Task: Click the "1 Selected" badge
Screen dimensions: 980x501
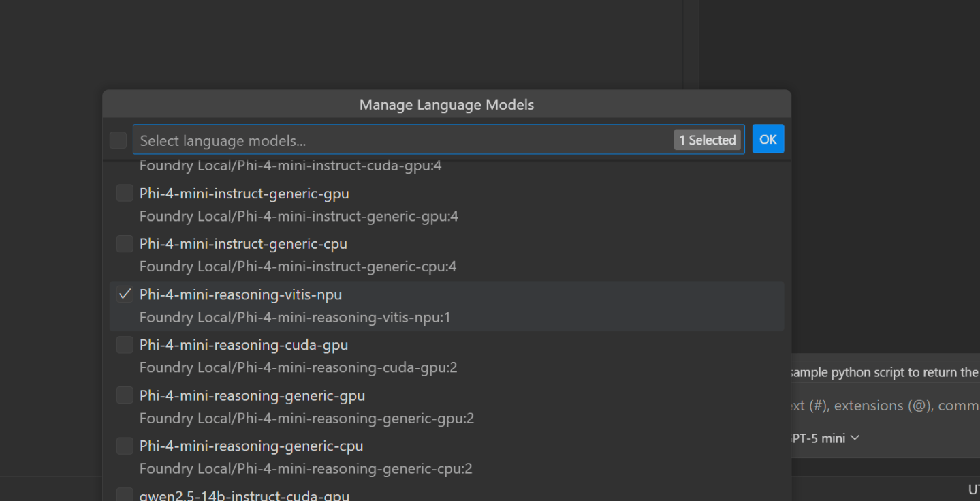Action: click(708, 140)
